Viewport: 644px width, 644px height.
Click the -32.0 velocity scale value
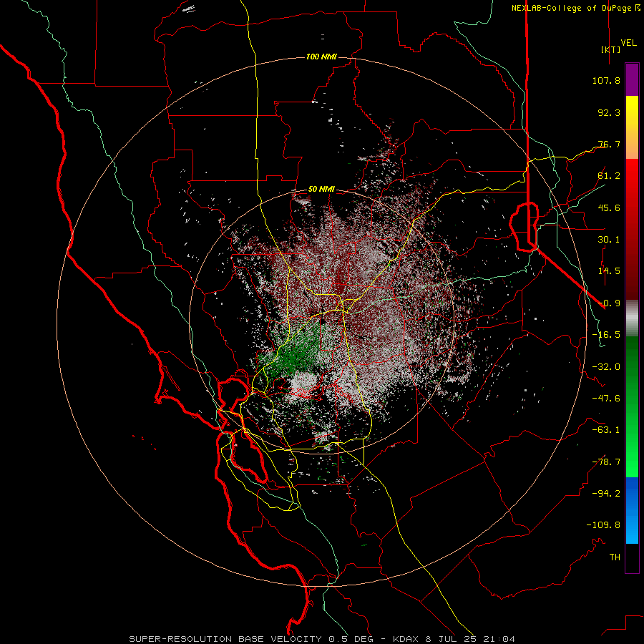tap(606, 367)
